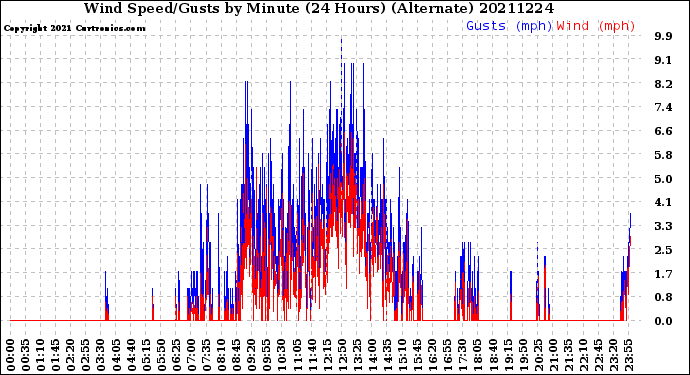Click the 05:50 time axis label

tap(161, 355)
